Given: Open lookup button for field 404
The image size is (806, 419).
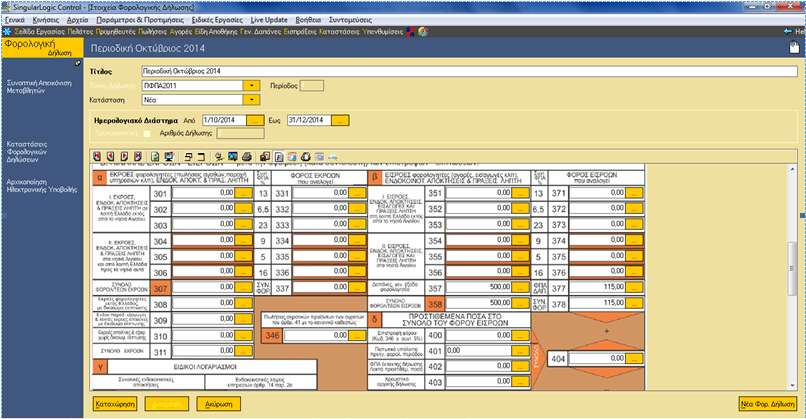Looking at the screenshot, I should click(634, 359).
